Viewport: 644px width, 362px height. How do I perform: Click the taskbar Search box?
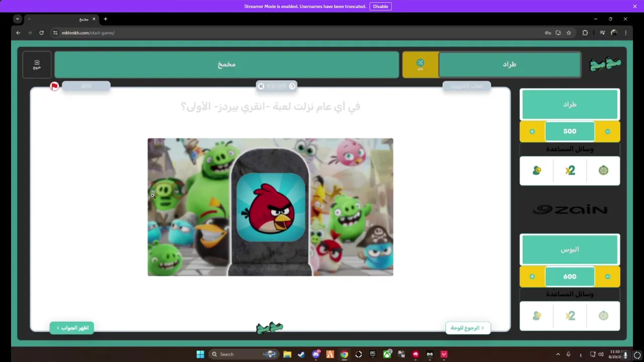click(x=244, y=354)
